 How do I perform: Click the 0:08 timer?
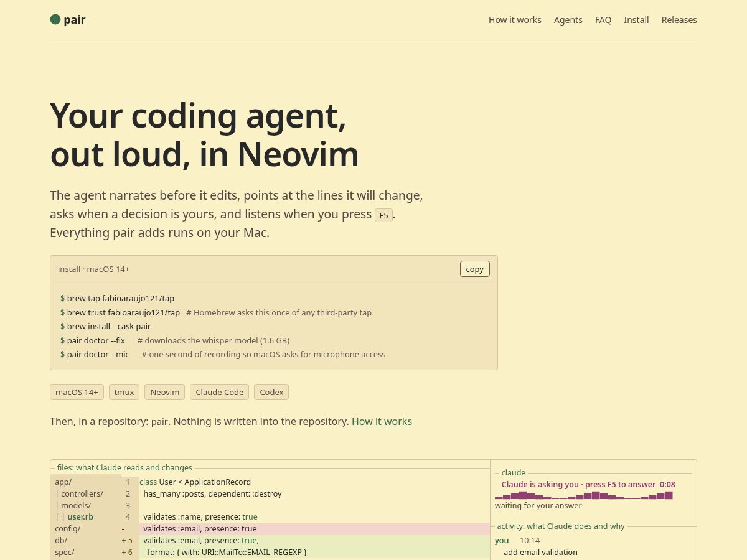[x=667, y=484]
